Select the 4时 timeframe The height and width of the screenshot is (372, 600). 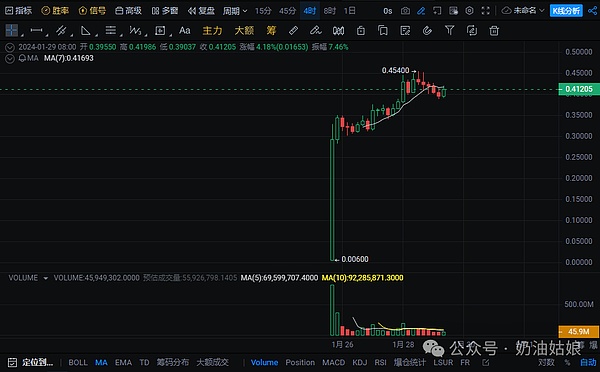pos(310,11)
